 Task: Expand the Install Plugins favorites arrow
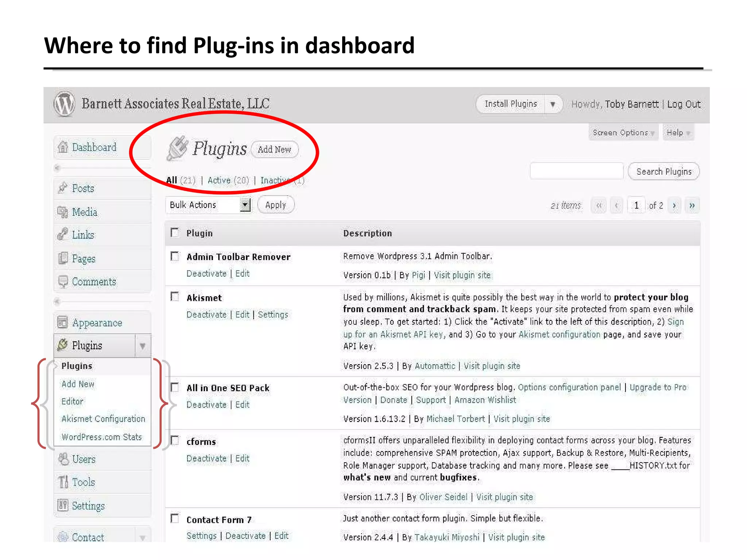(553, 104)
